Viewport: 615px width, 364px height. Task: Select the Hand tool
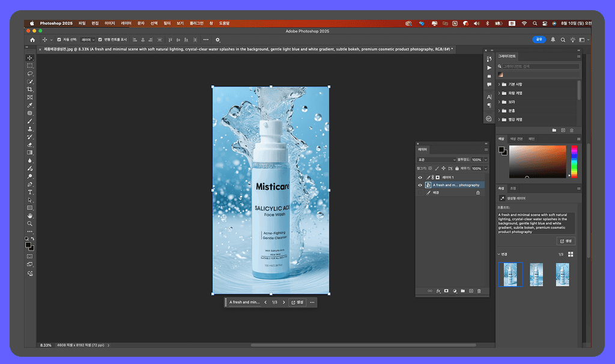pyautogui.click(x=30, y=216)
